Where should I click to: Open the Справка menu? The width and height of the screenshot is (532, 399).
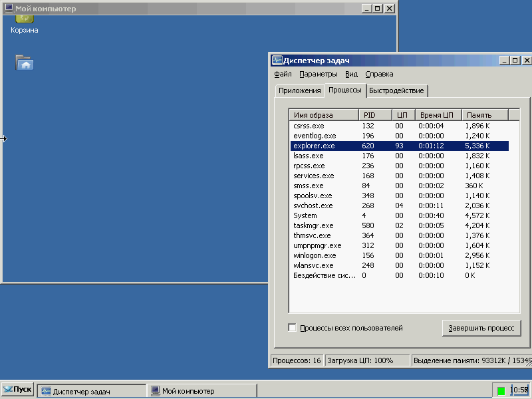[379, 74]
